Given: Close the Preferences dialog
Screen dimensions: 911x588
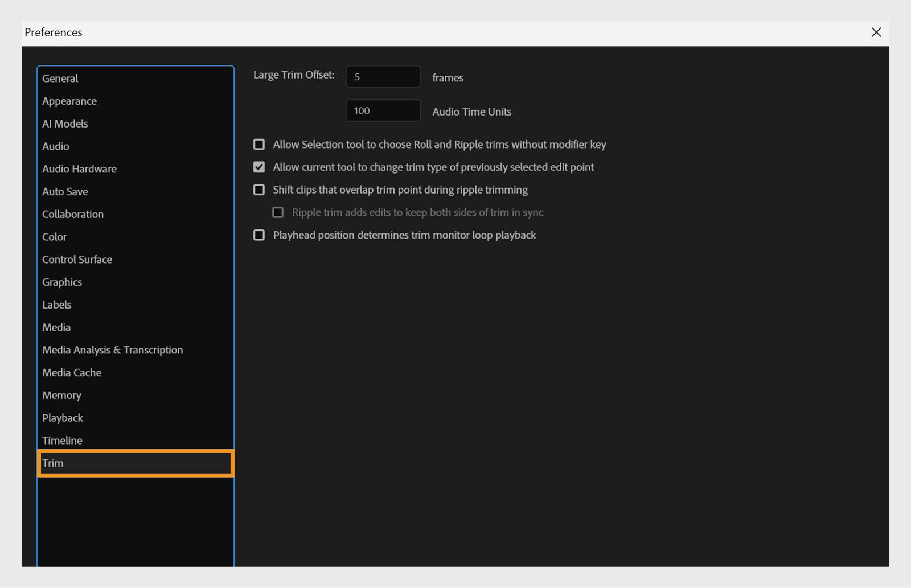Looking at the screenshot, I should coord(875,32).
